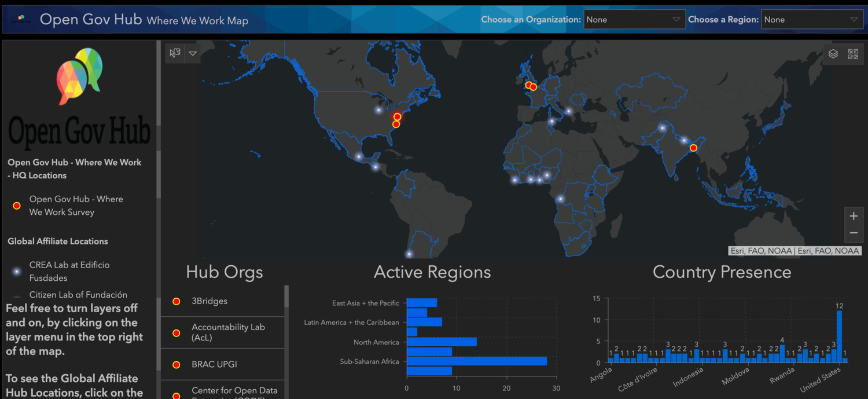Click the 'Citizen Lab of Fundación' legend entry
The width and height of the screenshot is (868, 399).
pos(78,295)
